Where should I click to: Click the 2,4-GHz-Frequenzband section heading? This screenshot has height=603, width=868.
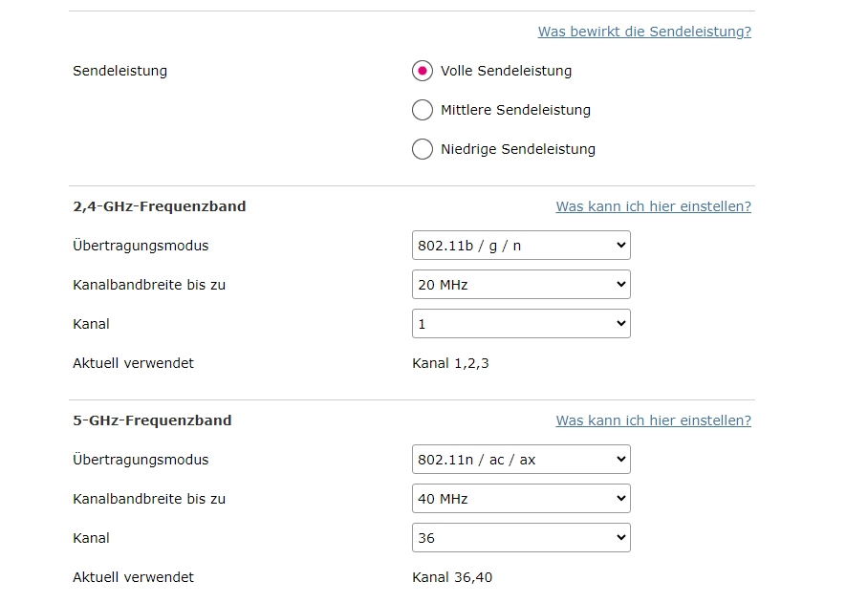159,206
